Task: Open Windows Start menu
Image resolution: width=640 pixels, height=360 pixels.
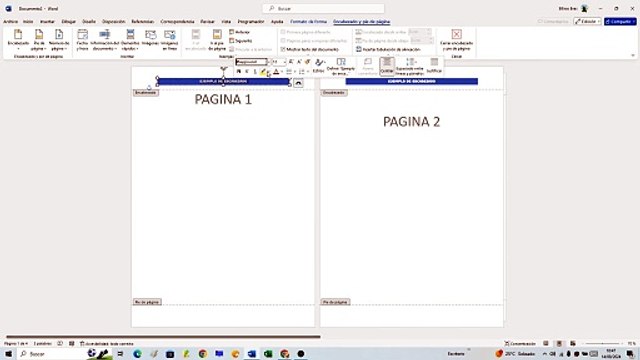Action: pos(8,354)
